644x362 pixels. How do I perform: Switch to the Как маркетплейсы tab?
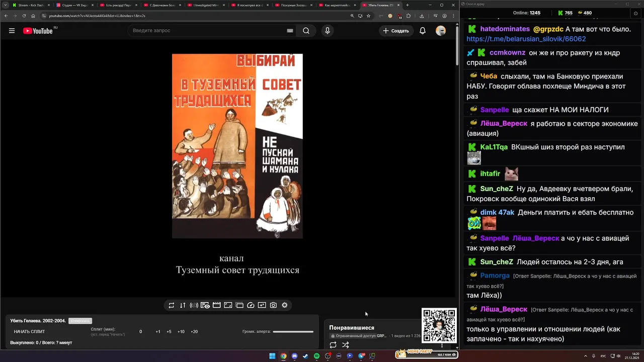tap(337, 5)
